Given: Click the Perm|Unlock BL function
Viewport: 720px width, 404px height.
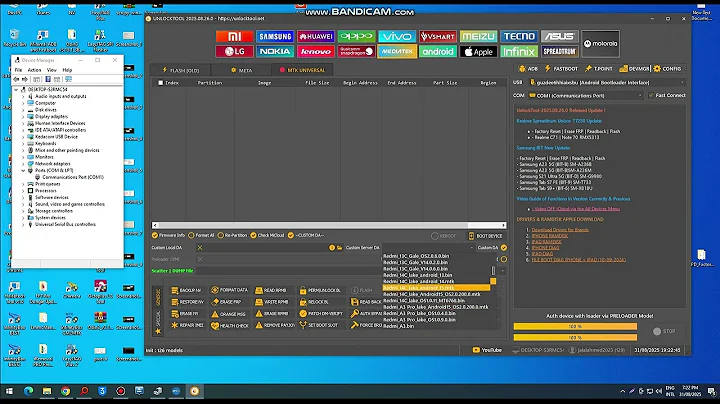Looking at the screenshot, I should (x=320, y=291).
